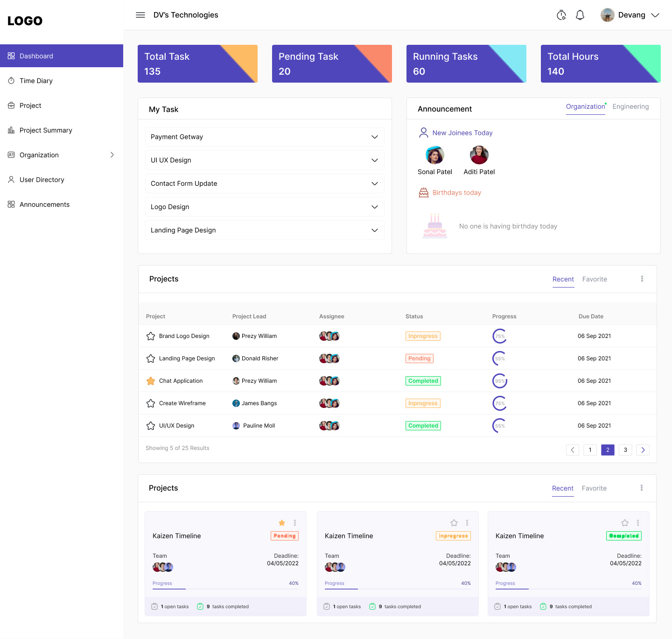
Task: Click the Announcements sidebar icon
Action: pos(11,204)
